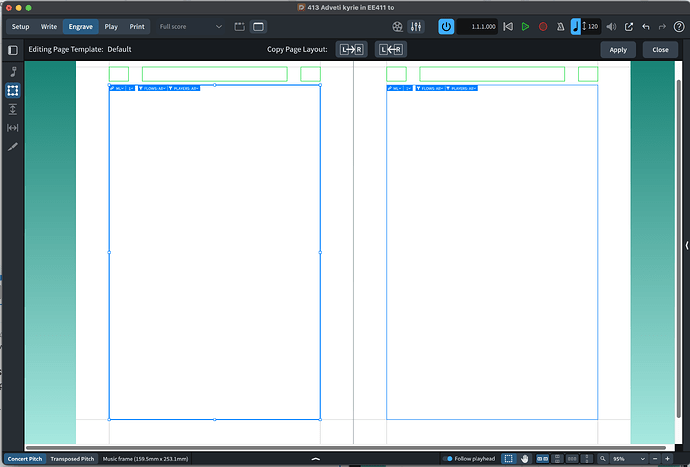Select the Staff Spacing tool
Screen dimensions: 690x467
point(13,109)
